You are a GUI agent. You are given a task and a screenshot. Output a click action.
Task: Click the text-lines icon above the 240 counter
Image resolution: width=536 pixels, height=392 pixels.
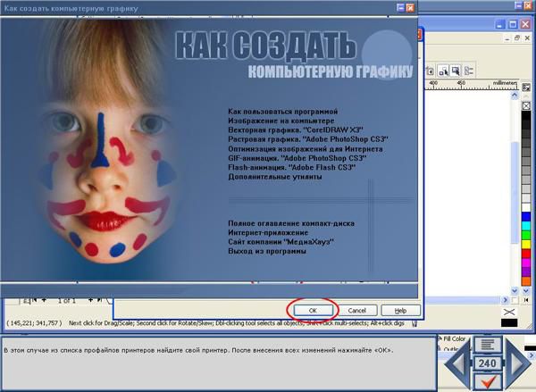[488, 345]
